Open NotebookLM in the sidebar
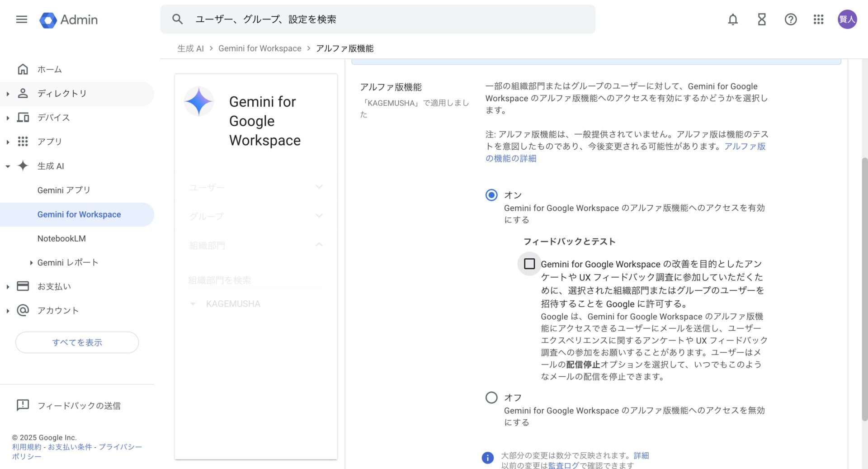 click(x=61, y=238)
